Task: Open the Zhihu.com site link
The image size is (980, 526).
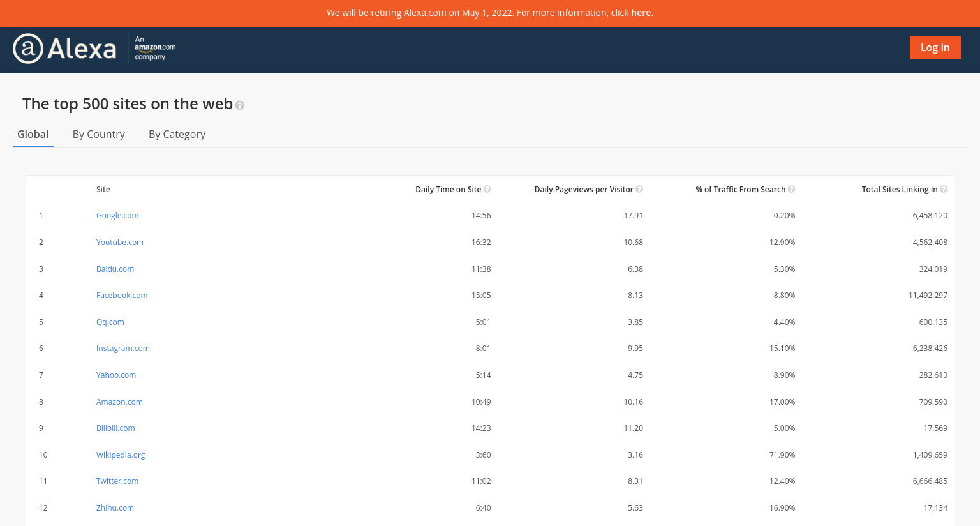Action: [x=115, y=508]
